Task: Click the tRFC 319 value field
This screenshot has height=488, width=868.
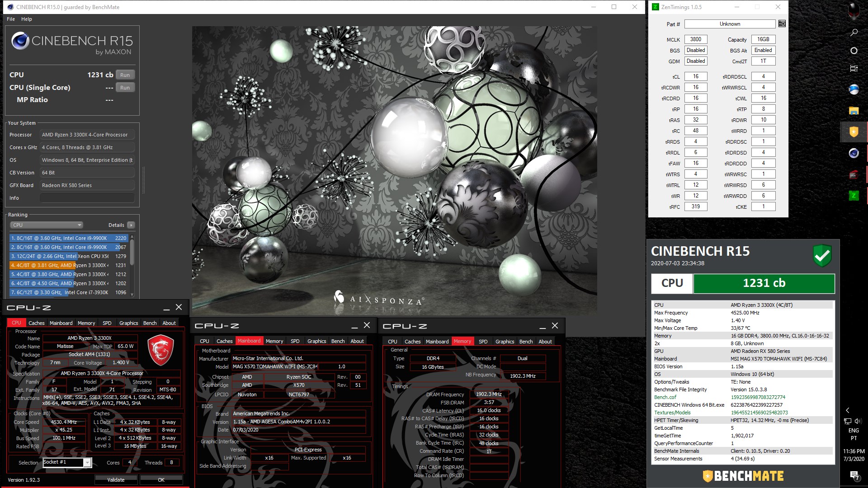Action: click(x=696, y=206)
